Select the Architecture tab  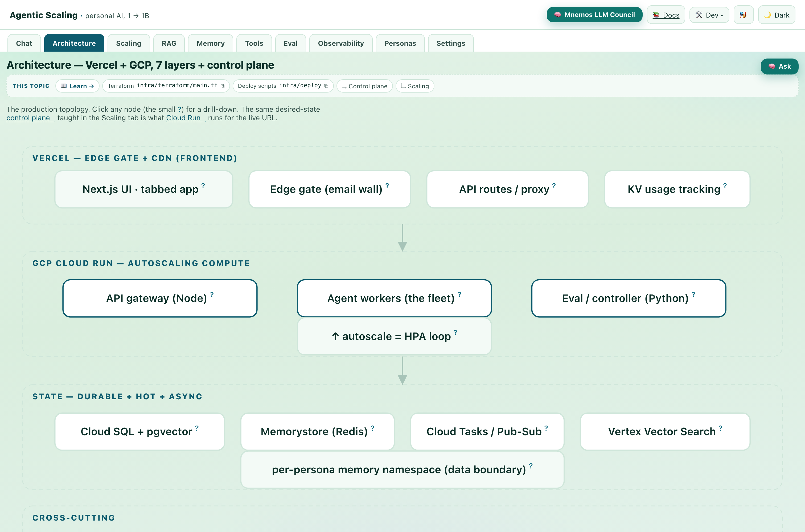pos(74,43)
